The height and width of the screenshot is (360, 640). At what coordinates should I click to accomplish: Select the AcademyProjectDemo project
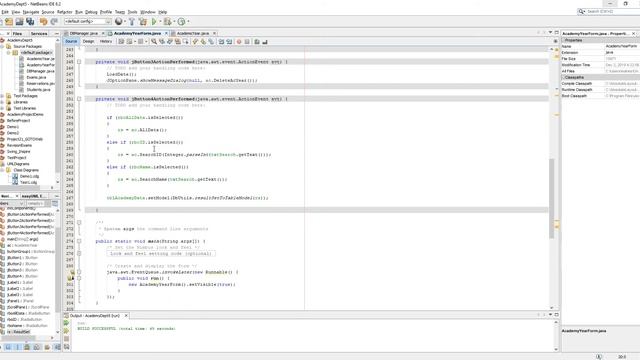(x=25, y=114)
